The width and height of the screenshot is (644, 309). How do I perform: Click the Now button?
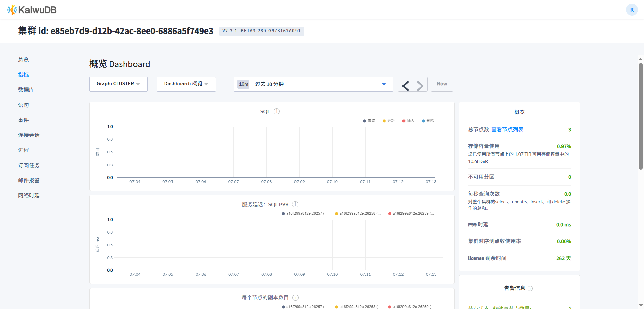[x=442, y=84]
